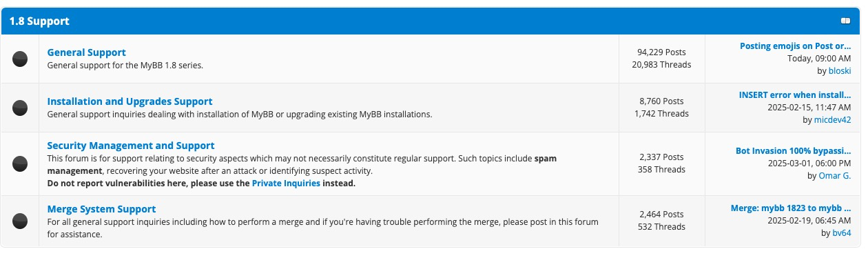Open the General Support forum
The width and height of the screenshot is (868, 258).
86,52
